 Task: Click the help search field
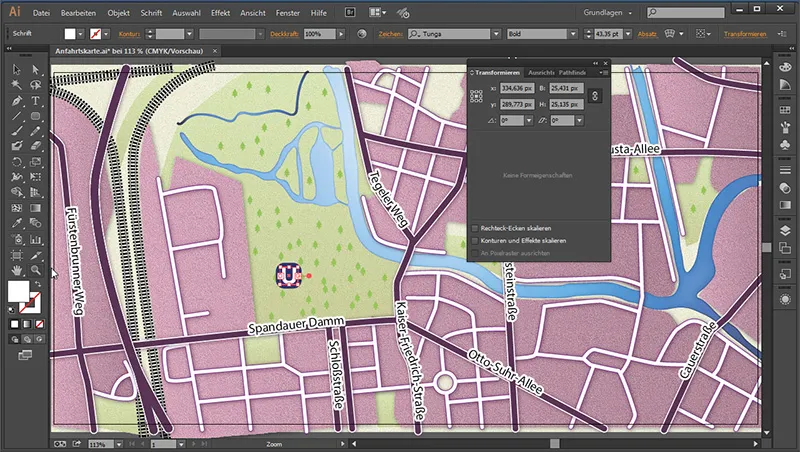click(686, 12)
